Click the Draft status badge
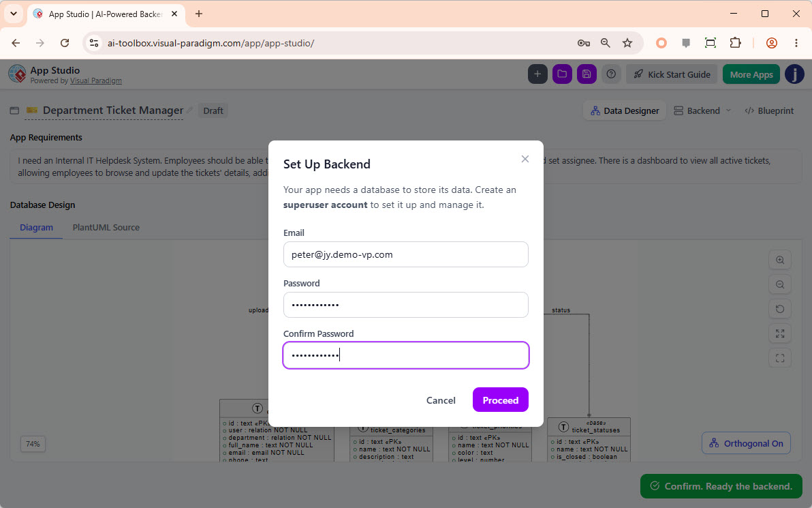This screenshot has height=508, width=812. 213,110
